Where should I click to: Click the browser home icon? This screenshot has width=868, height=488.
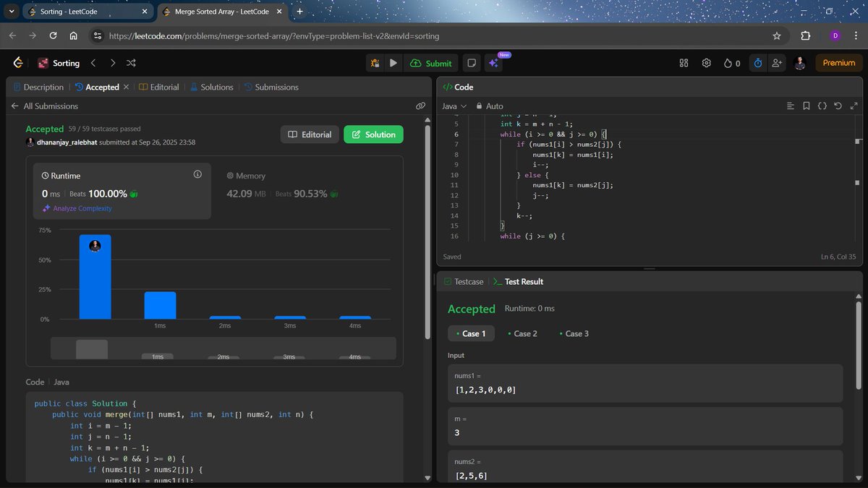[x=73, y=35]
